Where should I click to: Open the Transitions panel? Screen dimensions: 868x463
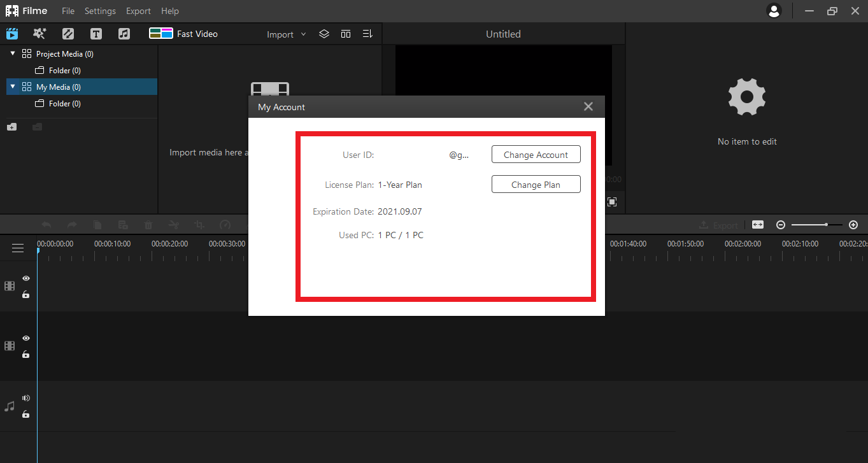pyautogui.click(x=68, y=33)
